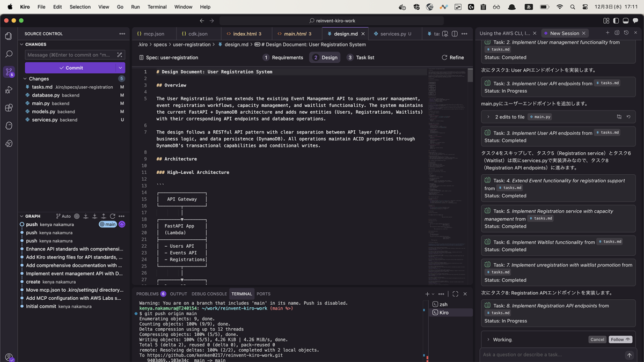The height and width of the screenshot is (362, 644).
Task: Open new terminal profile dropdown arrow
Action: click(x=433, y=294)
